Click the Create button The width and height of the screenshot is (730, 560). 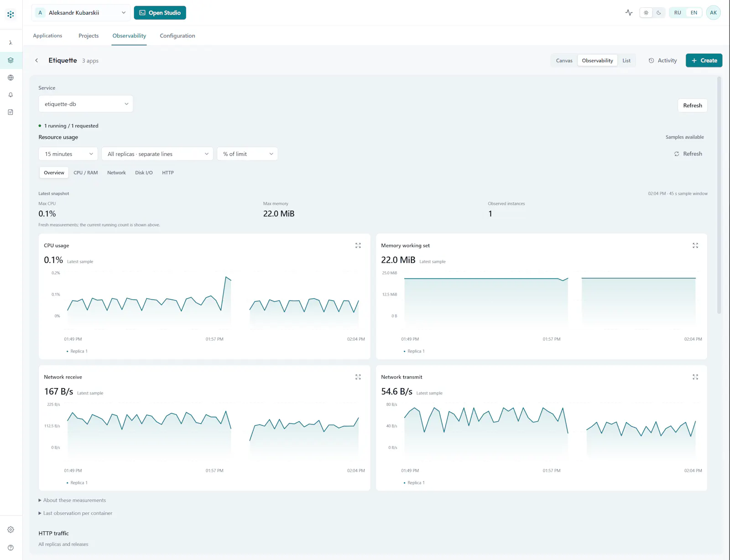point(704,60)
